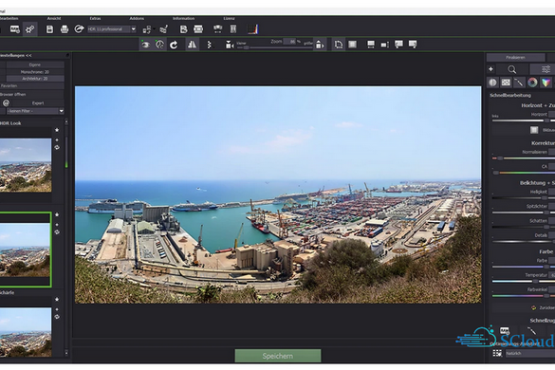
Task: Open the Addons menu
Action: tap(137, 18)
